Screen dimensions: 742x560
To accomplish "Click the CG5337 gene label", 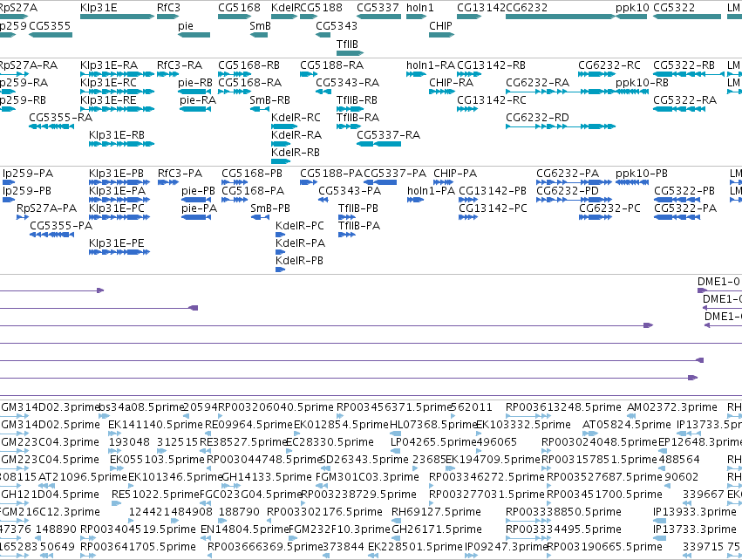I will click(378, 8).
